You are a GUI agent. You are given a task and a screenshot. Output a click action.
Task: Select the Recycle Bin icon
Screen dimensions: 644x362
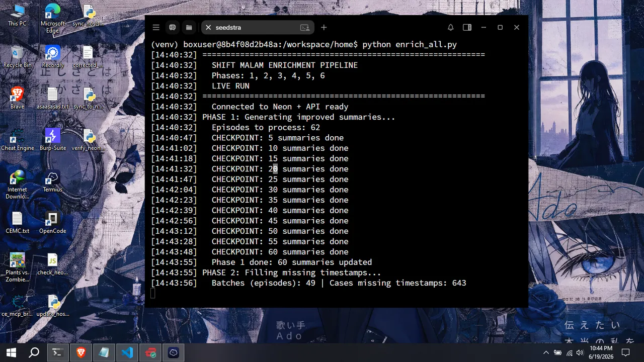point(17,57)
